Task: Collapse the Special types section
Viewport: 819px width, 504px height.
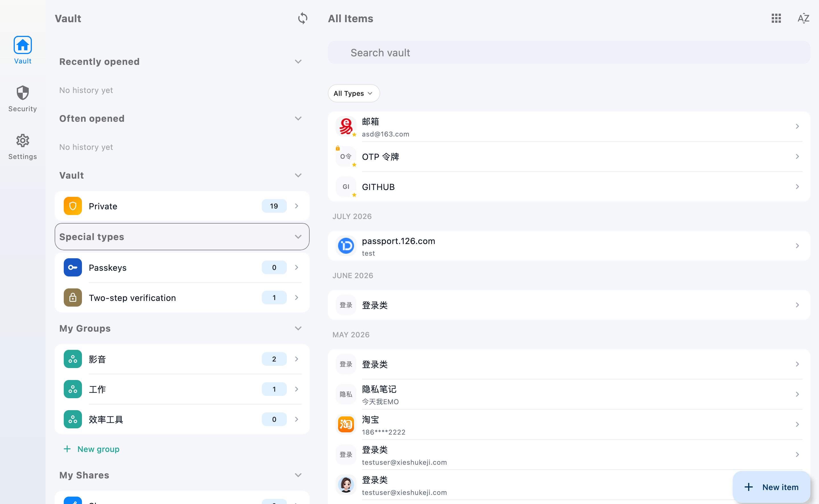Action: (298, 237)
